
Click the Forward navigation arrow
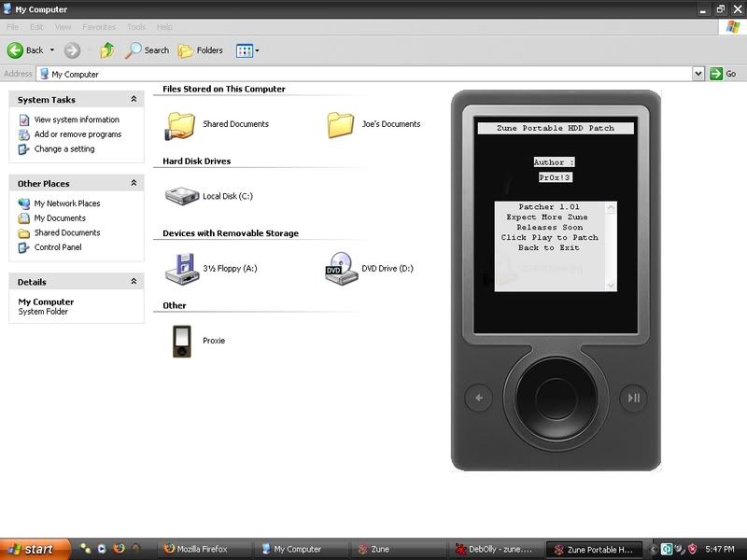click(73, 50)
